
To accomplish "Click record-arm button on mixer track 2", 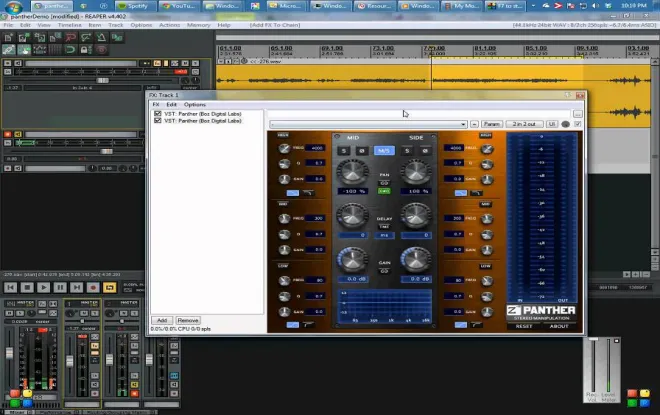I will (x=134, y=394).
